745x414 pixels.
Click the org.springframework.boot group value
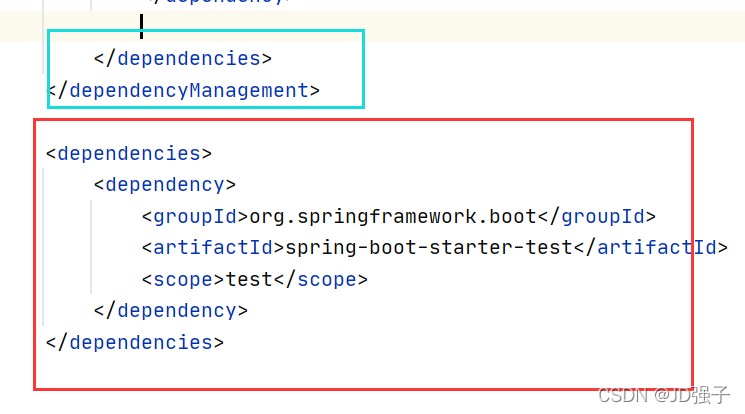[394, 217]
